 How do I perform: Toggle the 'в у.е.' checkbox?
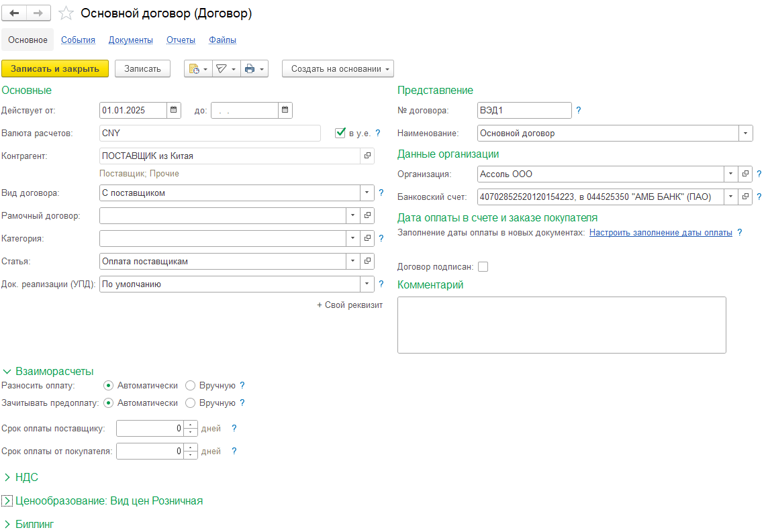(x=340, y=133)
